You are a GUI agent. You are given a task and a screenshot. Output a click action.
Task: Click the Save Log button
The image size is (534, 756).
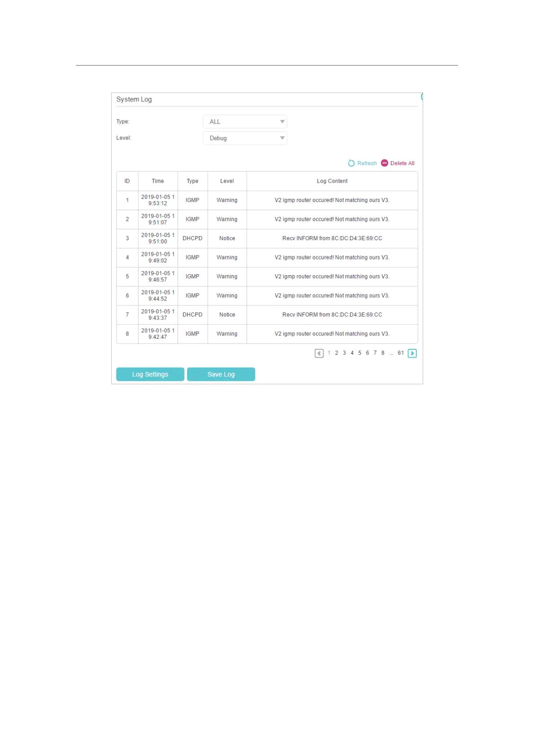[221, 374]
